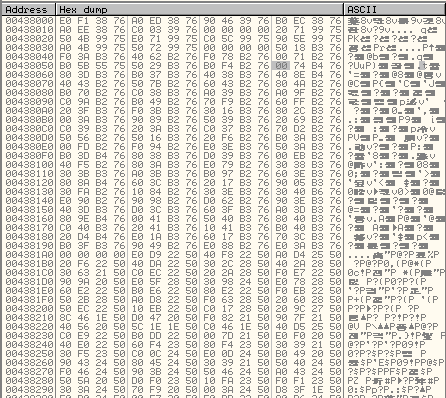Viewport: 446px width, 398px height.
Task: Select address 004380B0
Action: [29, 120]
